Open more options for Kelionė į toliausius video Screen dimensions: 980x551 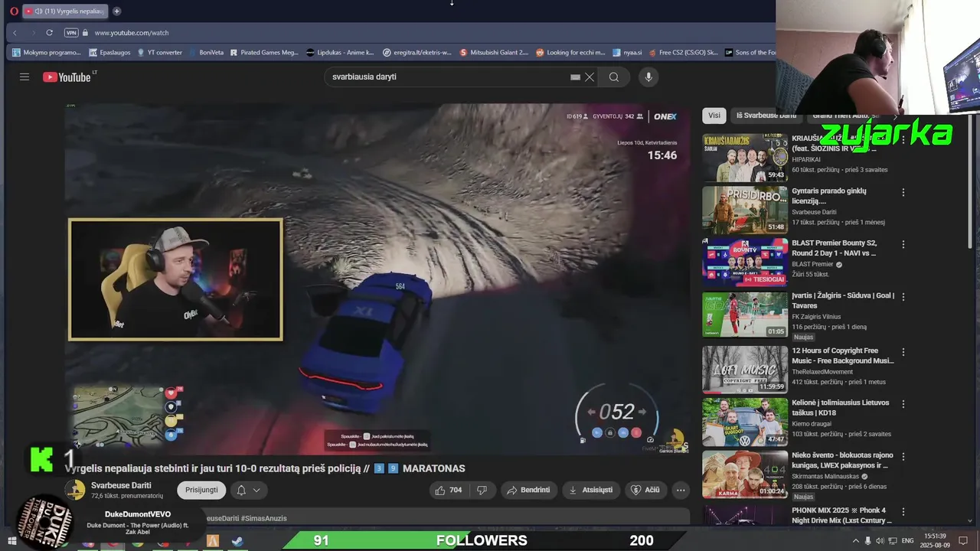903,405
